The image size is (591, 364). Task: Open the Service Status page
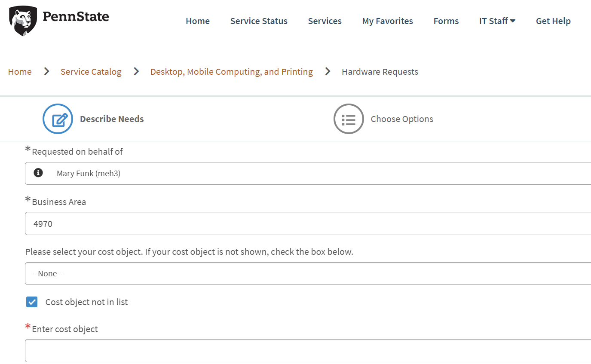(259, 21)
